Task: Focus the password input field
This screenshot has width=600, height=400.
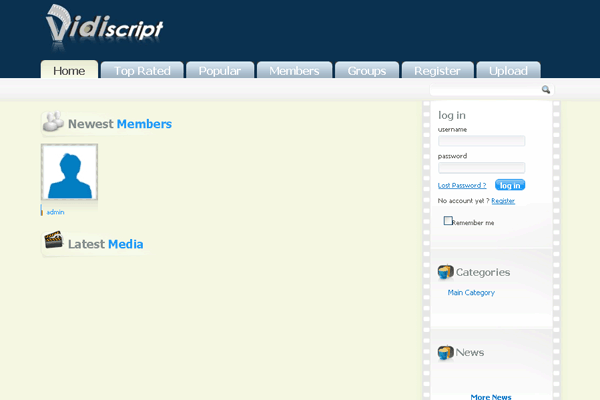Action: 481,168
